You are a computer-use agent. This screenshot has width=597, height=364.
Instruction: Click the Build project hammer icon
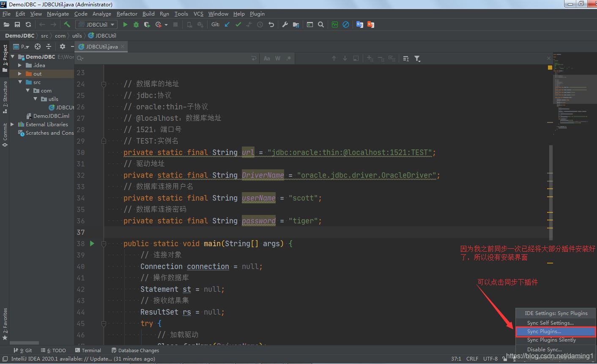67,24
